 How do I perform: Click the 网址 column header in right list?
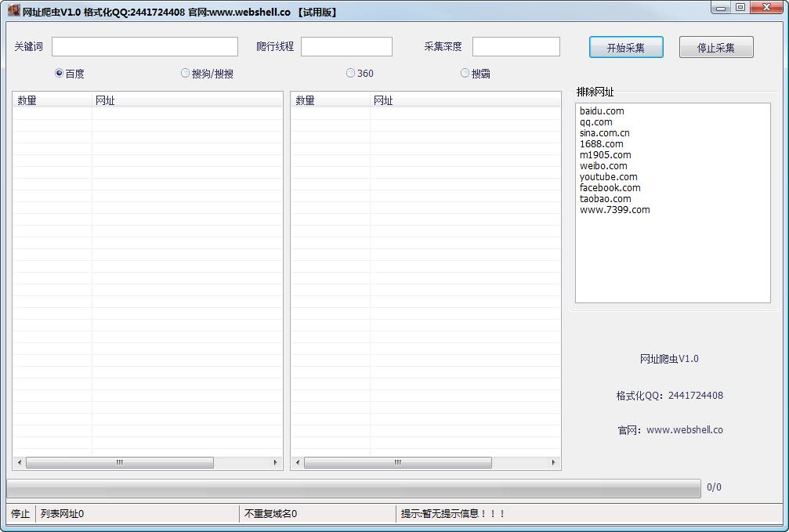coord(384,100)
